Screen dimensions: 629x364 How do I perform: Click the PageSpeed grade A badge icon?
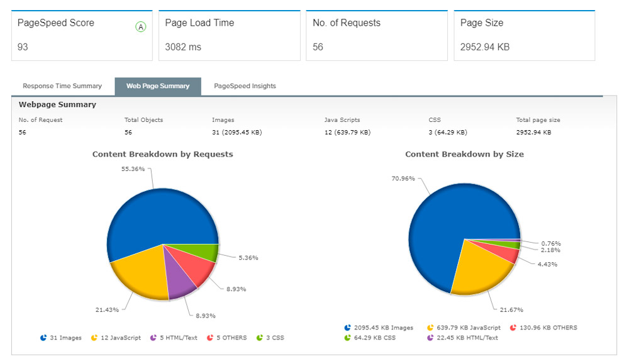pyautogui.click(x=141, y=27)
